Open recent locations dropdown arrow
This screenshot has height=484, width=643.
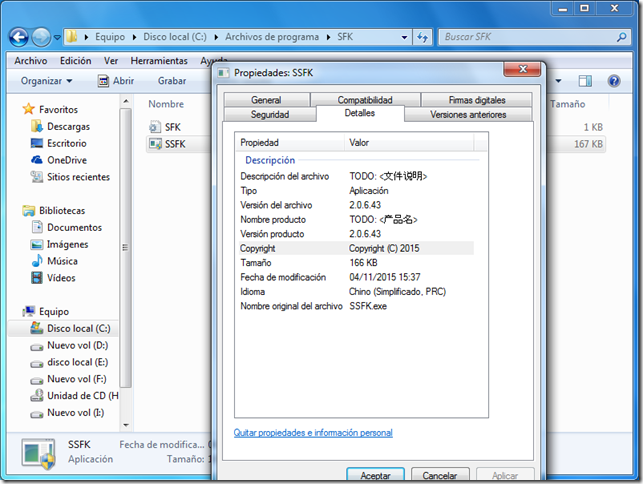(57, 37)
